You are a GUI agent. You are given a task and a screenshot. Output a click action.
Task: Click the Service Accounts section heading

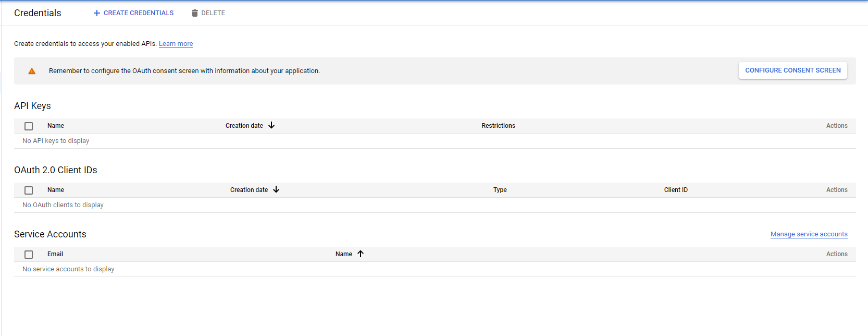click(x=50, y=234)
